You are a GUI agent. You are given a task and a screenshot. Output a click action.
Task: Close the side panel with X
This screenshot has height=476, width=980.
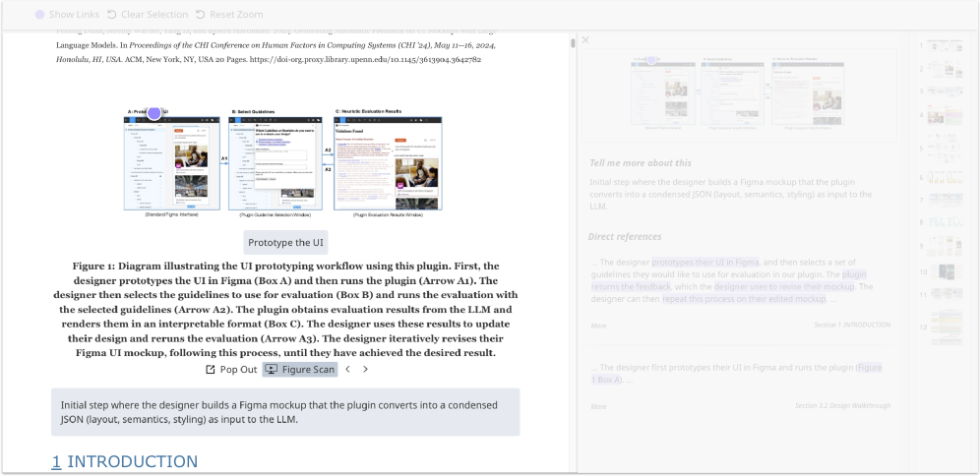point(585,40)
